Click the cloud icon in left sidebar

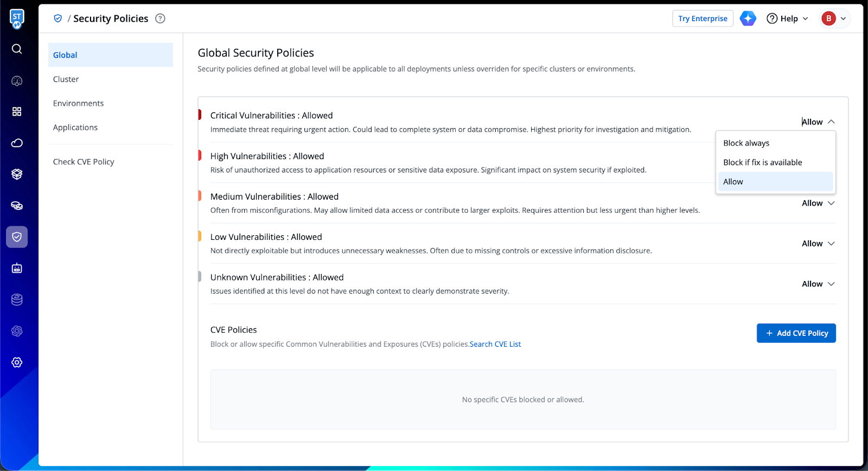coord(17,143)
